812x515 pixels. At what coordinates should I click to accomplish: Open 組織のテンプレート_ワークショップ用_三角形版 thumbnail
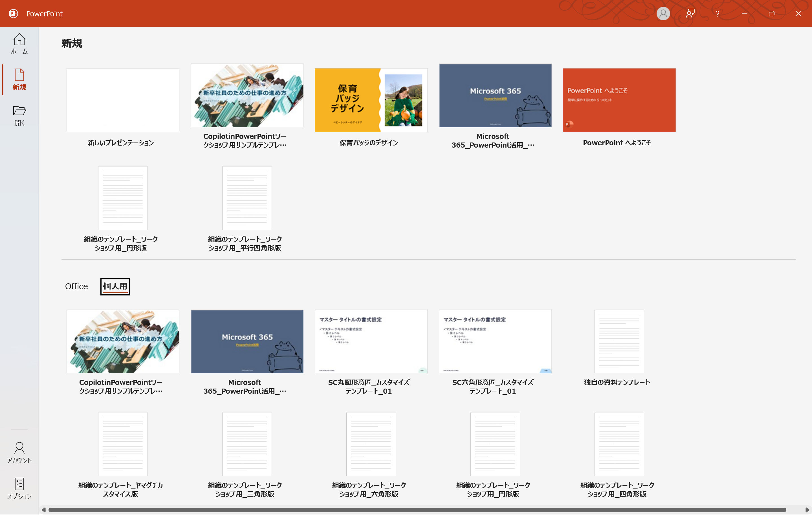[x=247, y=444]
